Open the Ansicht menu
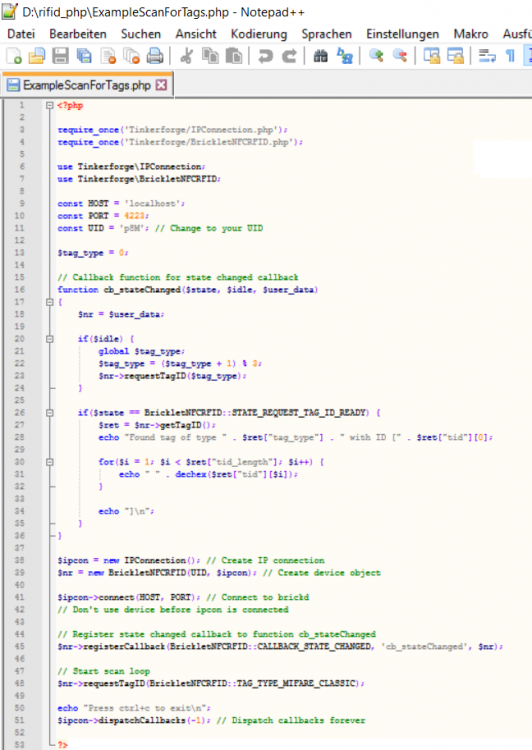 [196, 34]
